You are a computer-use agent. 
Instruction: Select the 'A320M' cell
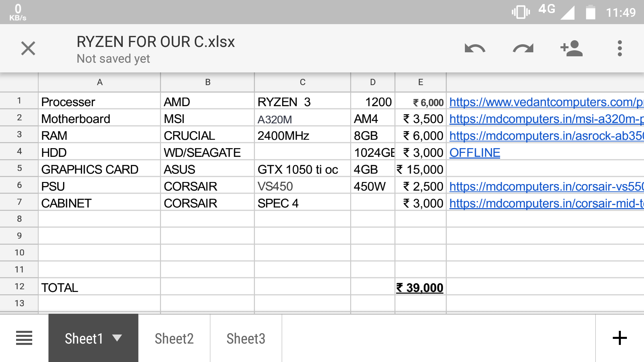tap(303, 117)
